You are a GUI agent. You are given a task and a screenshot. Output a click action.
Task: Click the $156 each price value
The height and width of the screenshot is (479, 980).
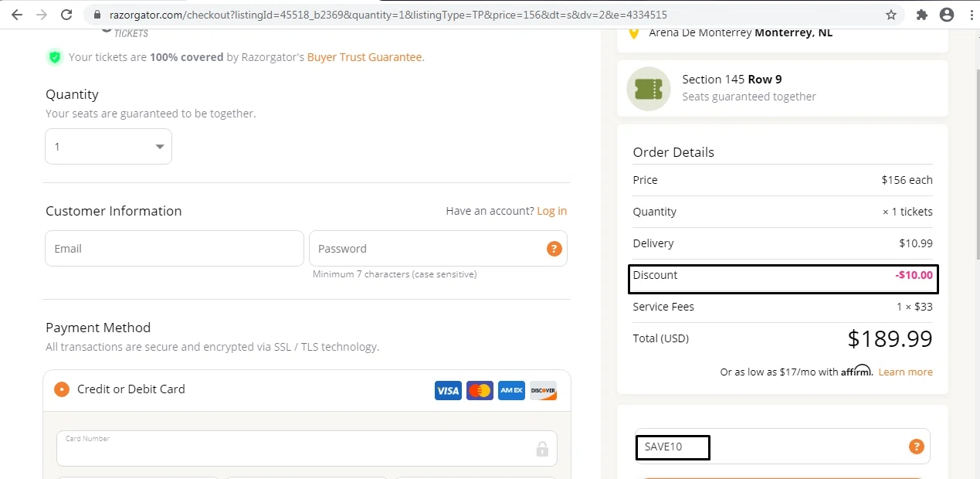click(x=907, y=180)
